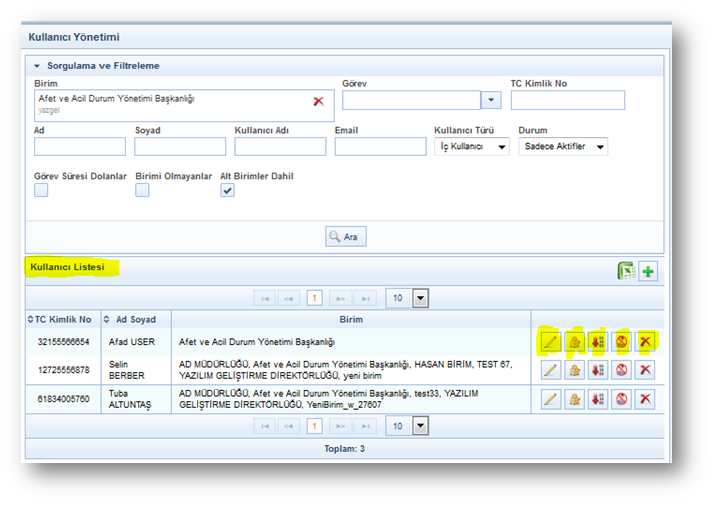Click the TC Kimlik No input field
714x505 pixels.
point(567,100)
